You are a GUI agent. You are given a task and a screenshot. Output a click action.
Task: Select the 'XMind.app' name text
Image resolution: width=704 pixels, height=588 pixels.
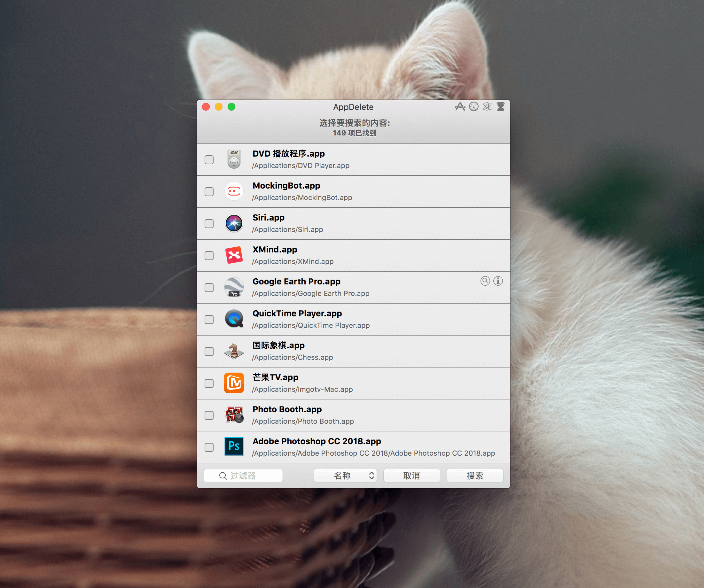click(x=275, y=250)
